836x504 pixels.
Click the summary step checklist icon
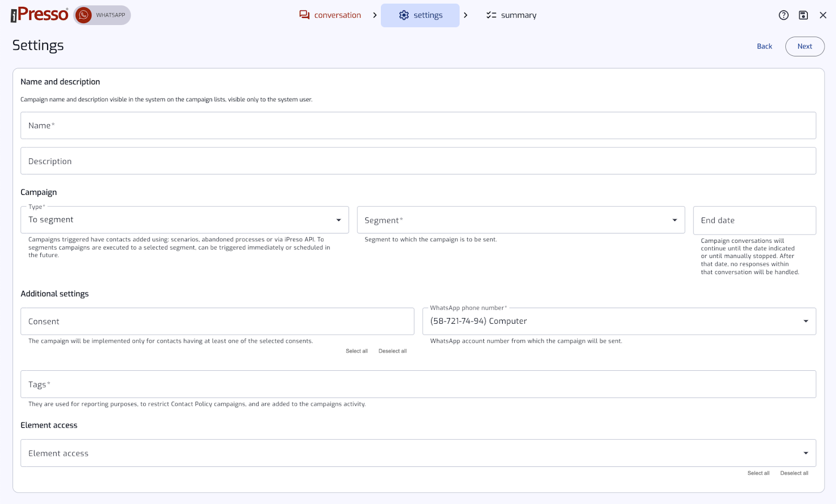click(x=491, y=15)
